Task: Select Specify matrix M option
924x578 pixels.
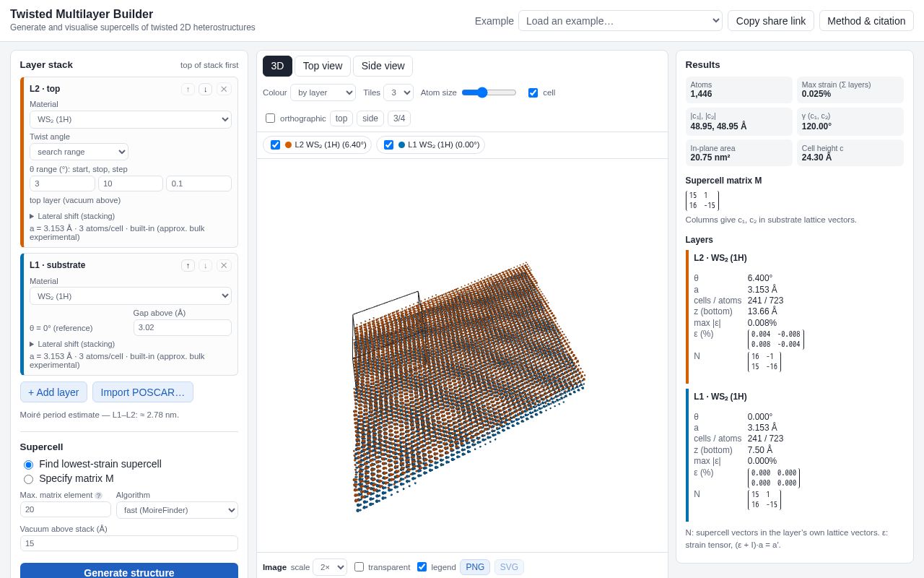Action: coord(28,479)
